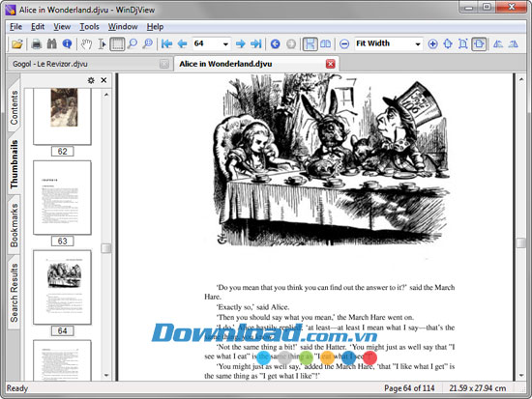Zoom in with the plus icon
Screen dimensions: 532x399
pyautogui.click(x=432, y=43)
